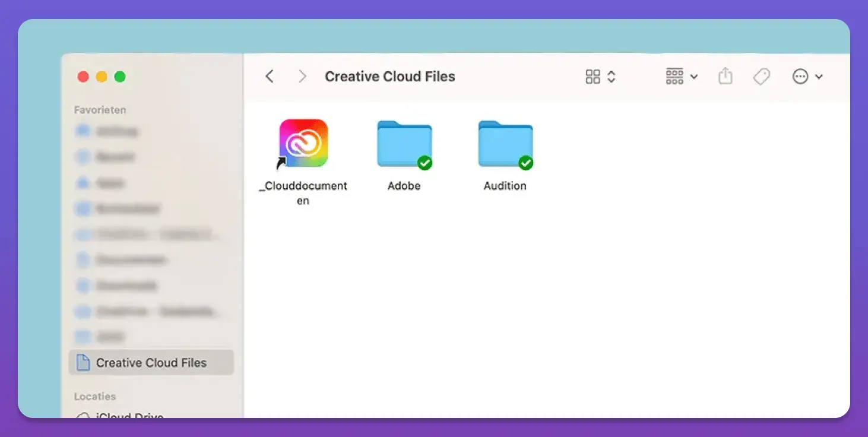The width and height of the screenshot is (868, 437).
Task: Open the More actions ellipsis menu
Action: click(x=807, y=77)
